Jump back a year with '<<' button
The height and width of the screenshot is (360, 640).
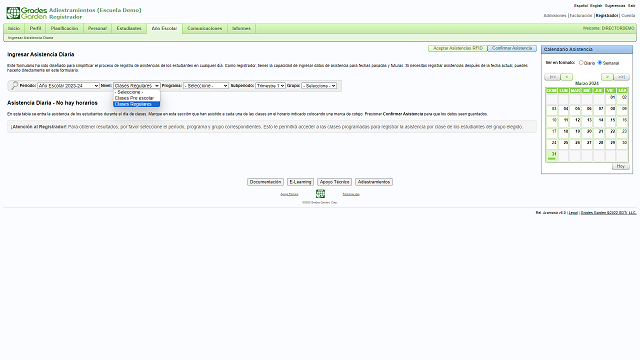552,77
